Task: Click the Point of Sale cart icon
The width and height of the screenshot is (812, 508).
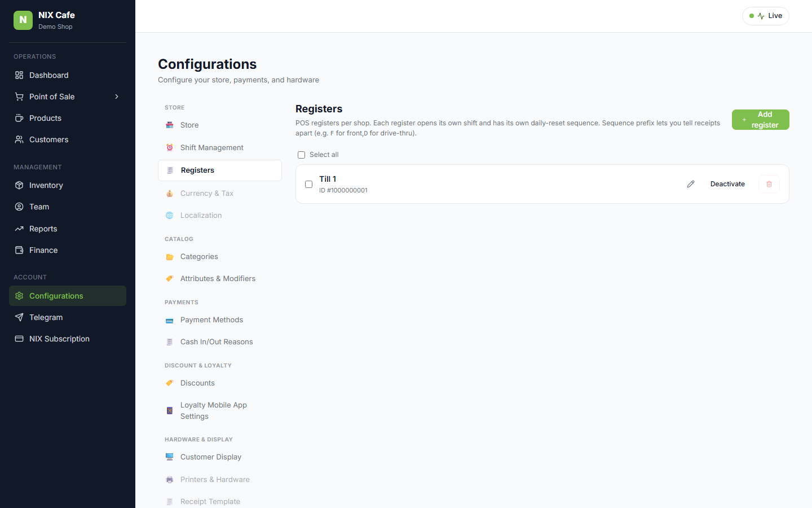Action: click(x=19, y=97)
